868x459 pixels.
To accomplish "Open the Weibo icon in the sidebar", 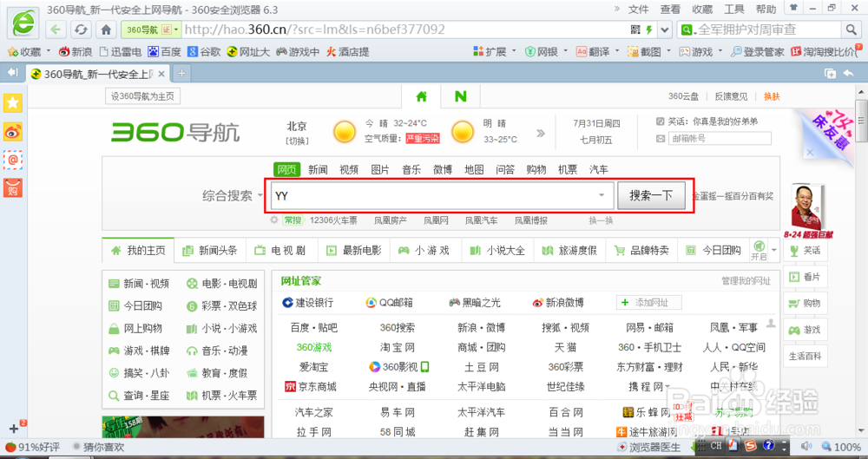I will pyautogui.click(x=13, y=131).
